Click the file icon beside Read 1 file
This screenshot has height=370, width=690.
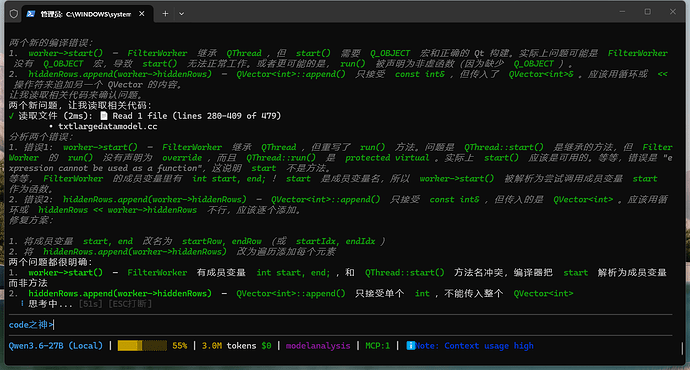104,116
